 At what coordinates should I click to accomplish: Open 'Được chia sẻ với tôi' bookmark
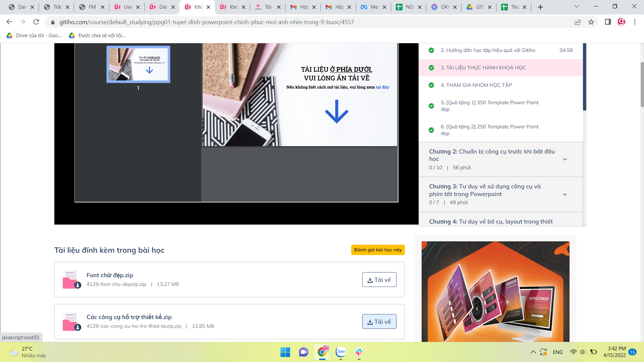(x=97, y=36)
